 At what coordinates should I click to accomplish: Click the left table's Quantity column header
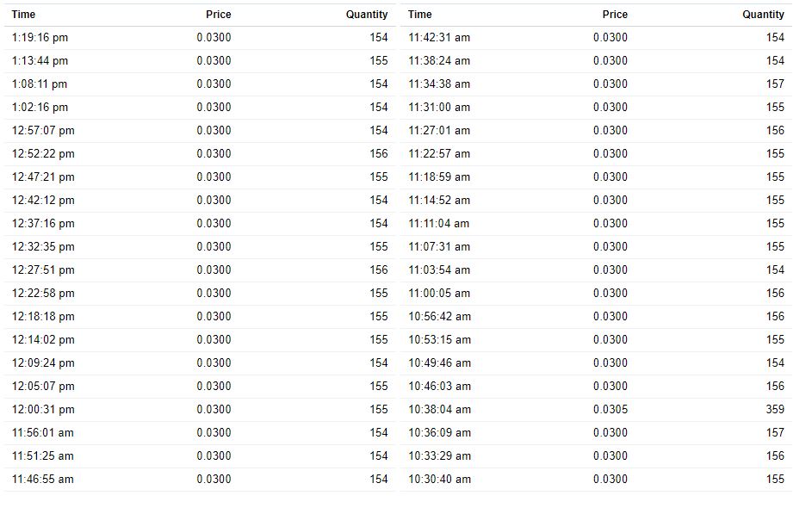(x=367, y=15)
